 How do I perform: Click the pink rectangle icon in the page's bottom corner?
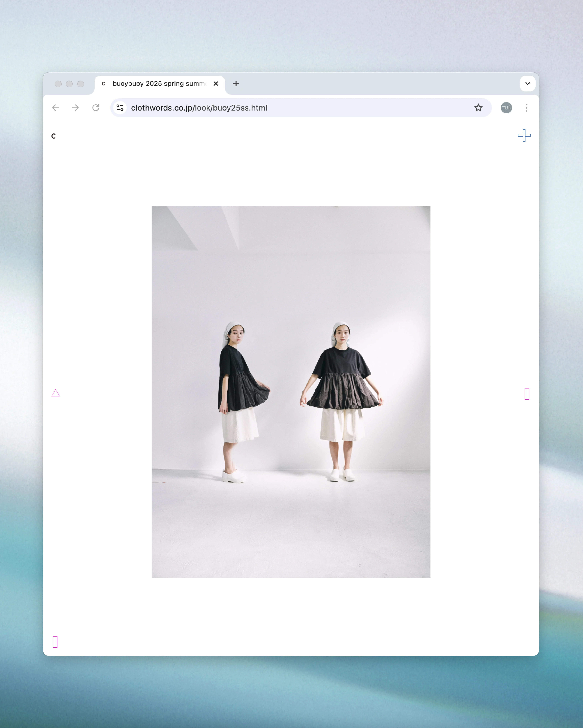(x=55, y=642)
